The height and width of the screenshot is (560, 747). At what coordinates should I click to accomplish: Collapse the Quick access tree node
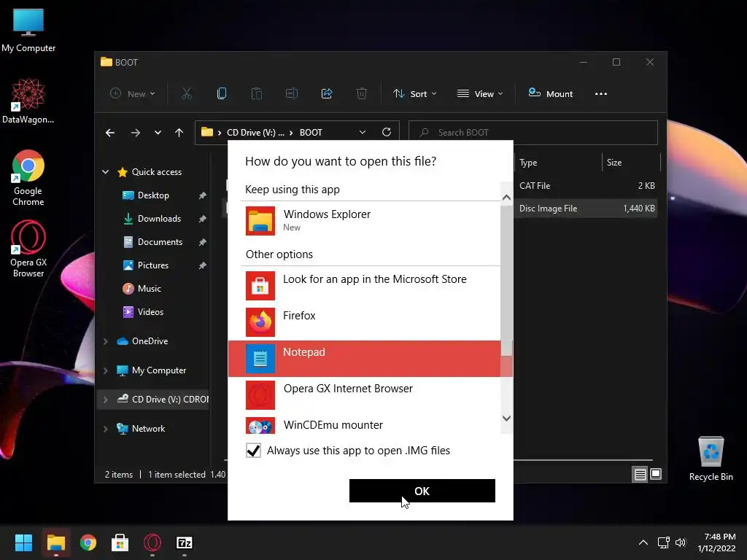coord(105,172)
